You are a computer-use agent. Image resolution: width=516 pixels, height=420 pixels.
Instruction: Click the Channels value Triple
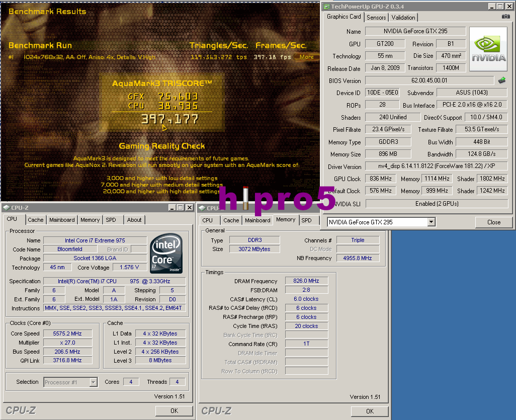(358, 240)
